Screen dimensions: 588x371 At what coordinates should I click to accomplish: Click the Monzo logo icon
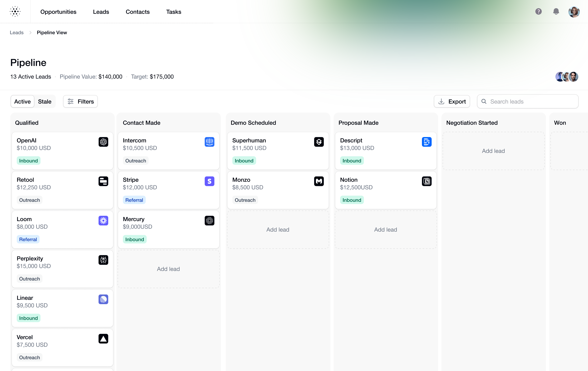point(319,181)
